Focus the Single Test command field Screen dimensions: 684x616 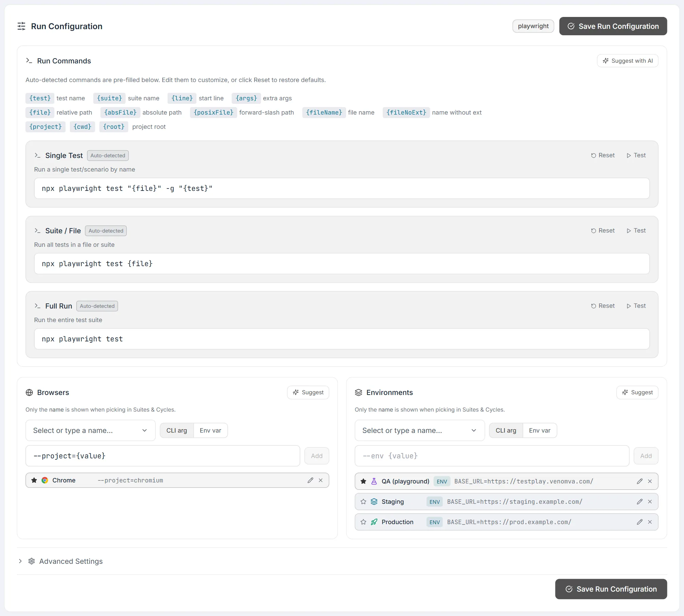click(342, 188)
